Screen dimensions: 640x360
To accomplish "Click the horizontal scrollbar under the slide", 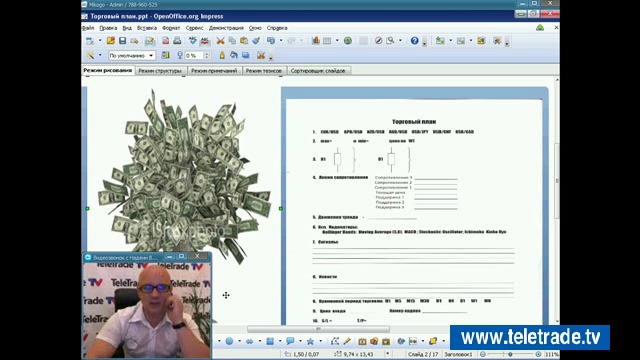I will click(318, 329).
